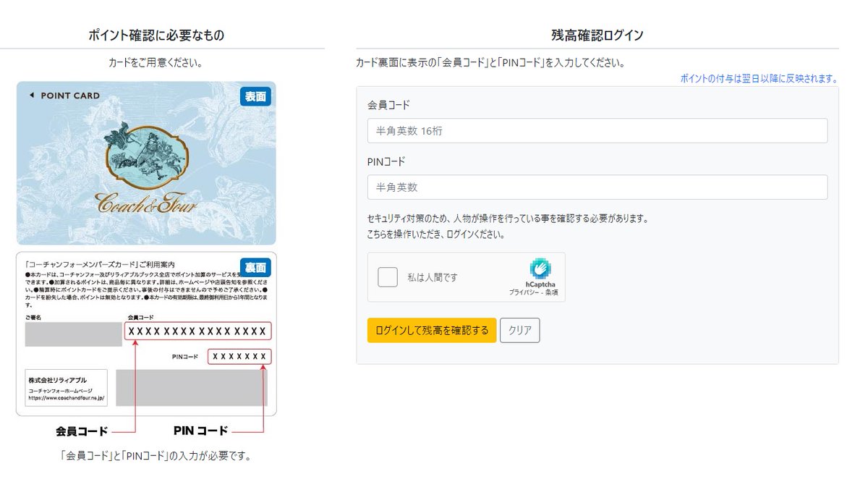Click ログインして残高を確認する
This screenshot has height=482, width=868.
click(431, 330)
